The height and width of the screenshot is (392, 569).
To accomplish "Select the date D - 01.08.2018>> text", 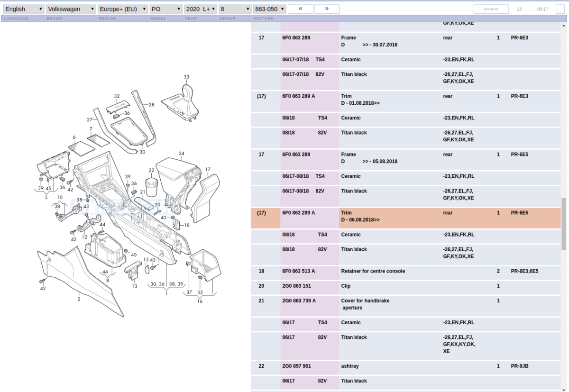I will tap(360, 103).
